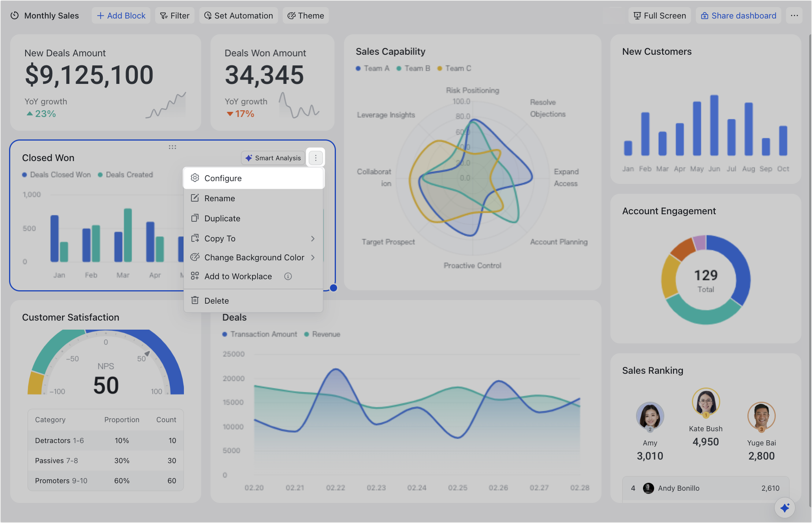Open the Filter options
Screen dimensions: 812x523
point(175,16)
